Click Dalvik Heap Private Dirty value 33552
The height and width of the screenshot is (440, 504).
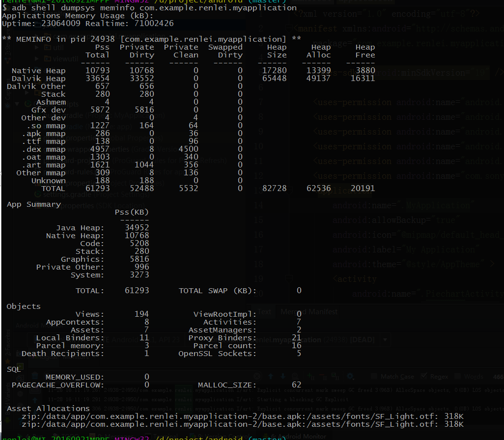coord(142,79)
